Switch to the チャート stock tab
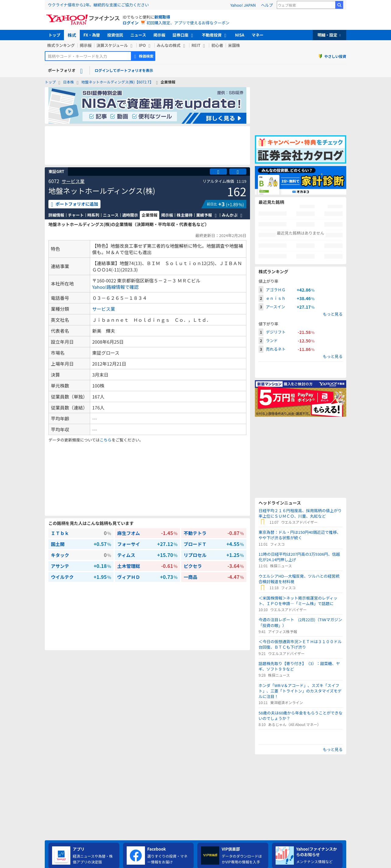391x868 pixels. click(76, 215)
